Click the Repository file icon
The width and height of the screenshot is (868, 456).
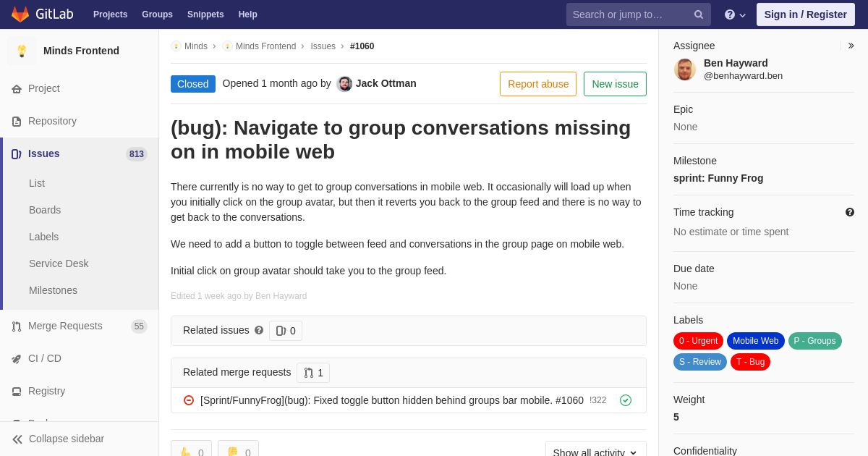(x=17, y=122)
